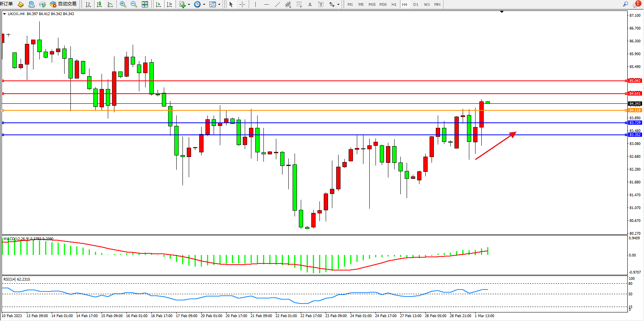This screenshot has width=644, height=321.
Task: Toggle the 自动交易 AutoTrading button
Action: coord(63,4)
